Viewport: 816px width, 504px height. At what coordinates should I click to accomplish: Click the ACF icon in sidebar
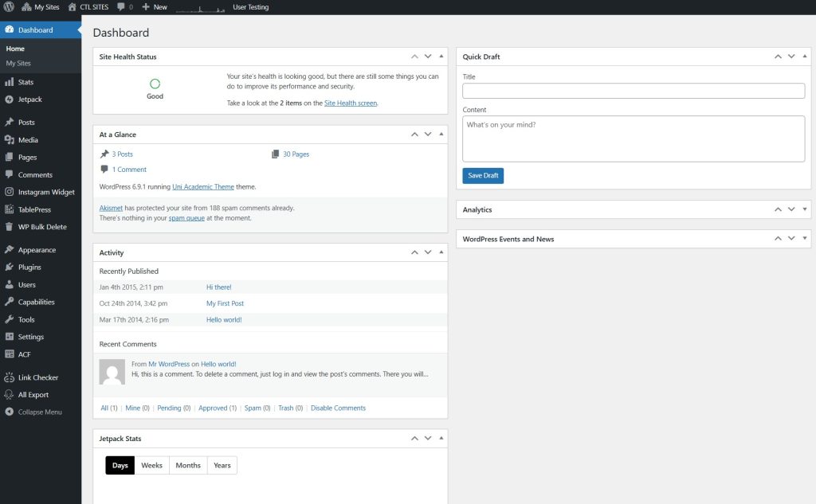(x=10, y=354)
